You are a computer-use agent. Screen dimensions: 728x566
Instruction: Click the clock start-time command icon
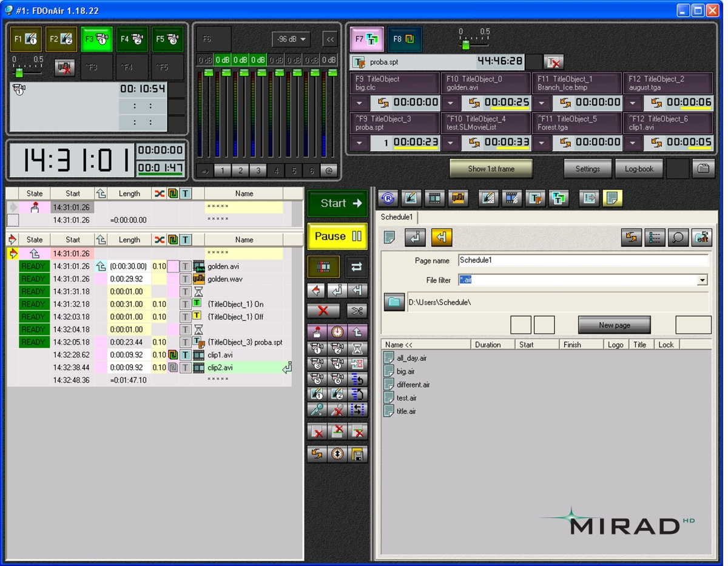pyautogui.click(x=337, y=332)
